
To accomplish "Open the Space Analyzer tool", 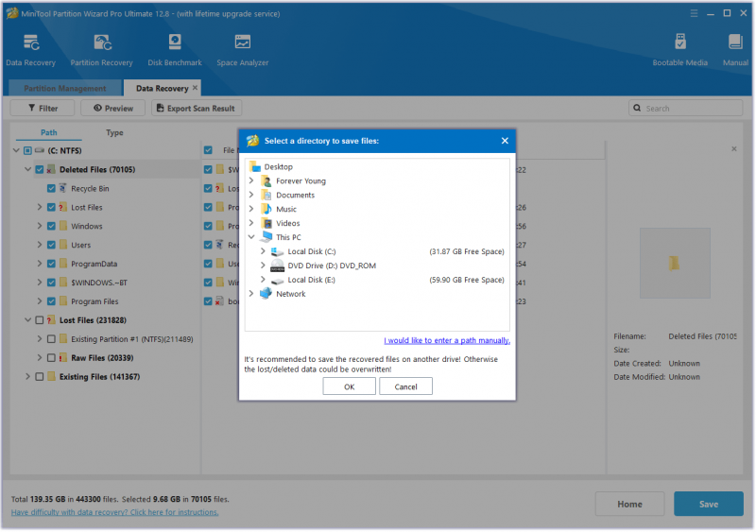I will [243, 43].
